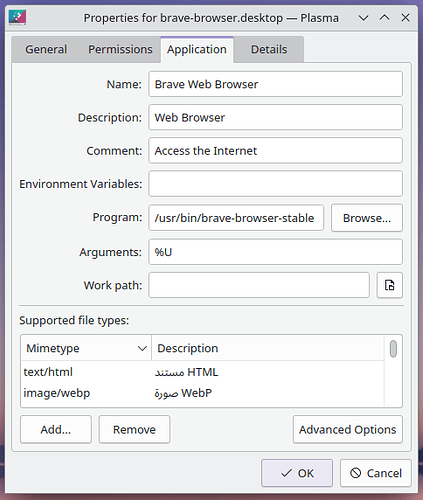Open Advanced Options dialog
Viewport: 423px width, 500px height.
click(x=348, y=430)
